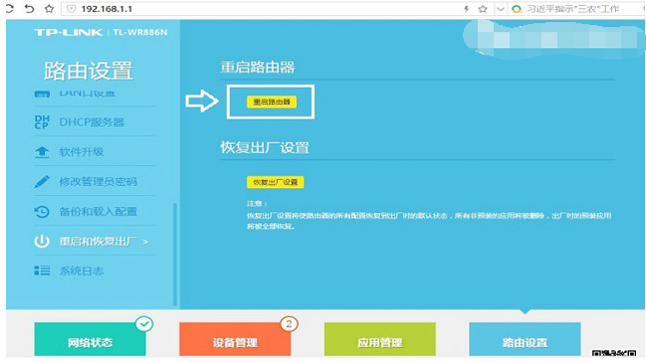Click the LAN port settings icon

click(x=42, y=94)
